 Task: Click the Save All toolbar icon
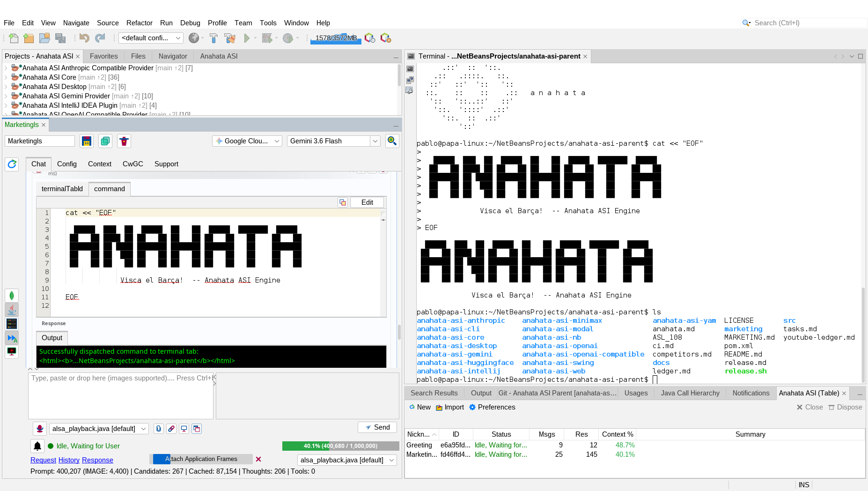pos(60,38)
